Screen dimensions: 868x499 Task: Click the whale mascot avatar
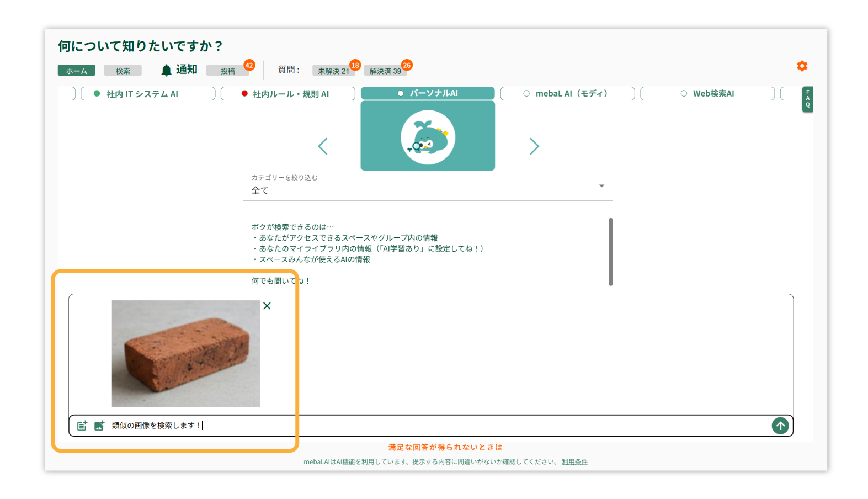tap(428, 137)
